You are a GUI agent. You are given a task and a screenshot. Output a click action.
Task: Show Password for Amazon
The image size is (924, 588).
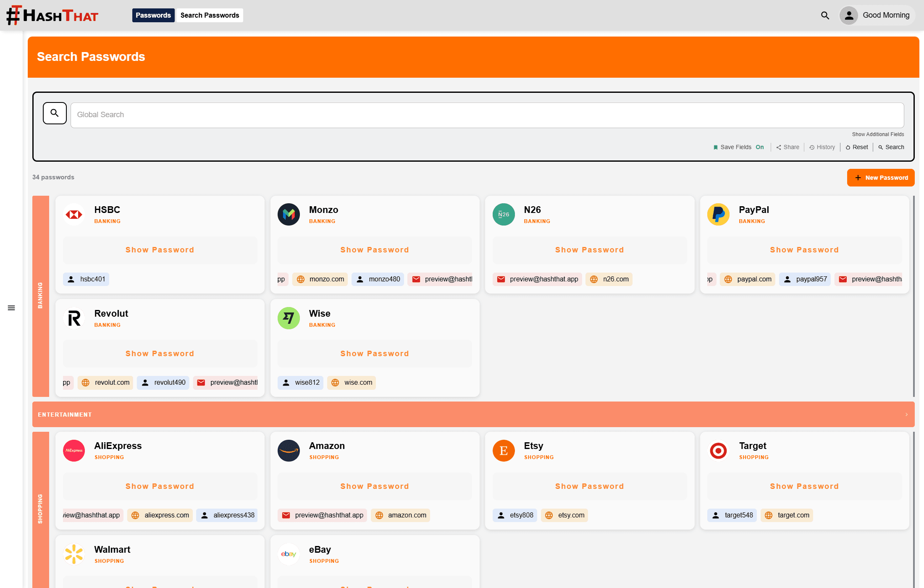tap(375, 486)
